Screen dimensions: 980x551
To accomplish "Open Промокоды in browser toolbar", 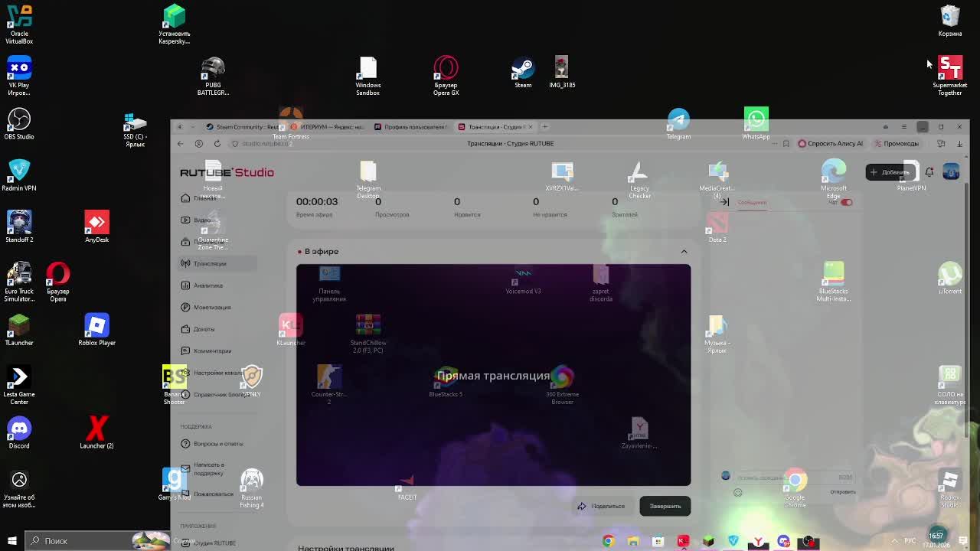I will 897,143.
